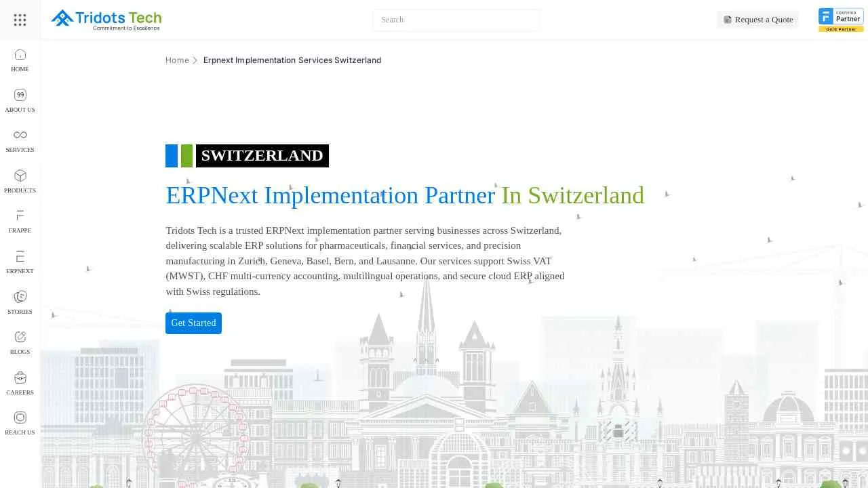
Task: Click the Gold Partner yellow label
Action: (x=841, y=29)
